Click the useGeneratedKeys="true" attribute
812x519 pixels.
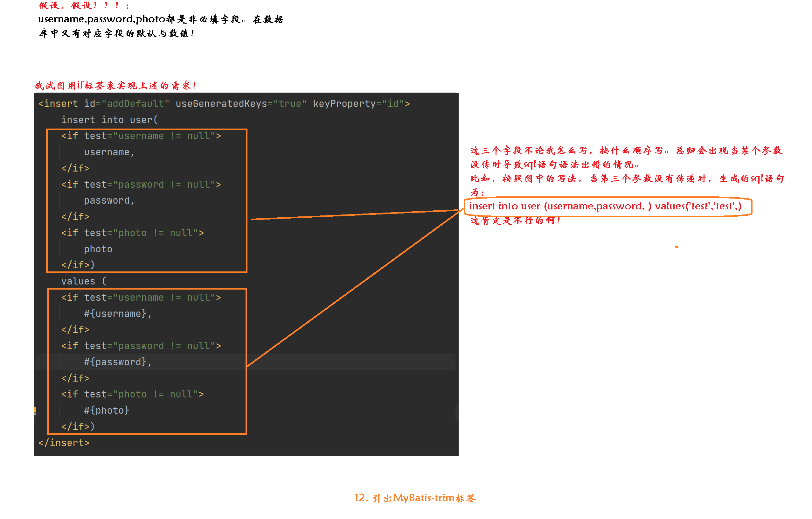tap(241, 104)
